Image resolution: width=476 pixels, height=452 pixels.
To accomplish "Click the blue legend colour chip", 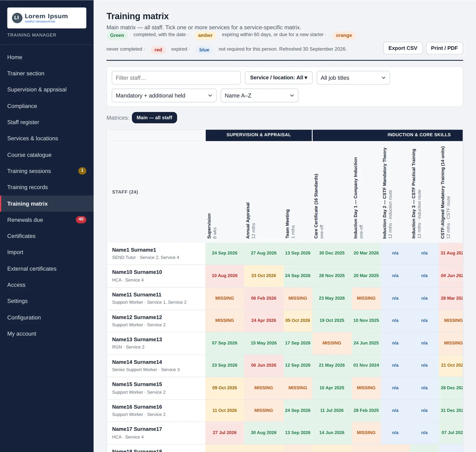I will (x=204, y=50).
